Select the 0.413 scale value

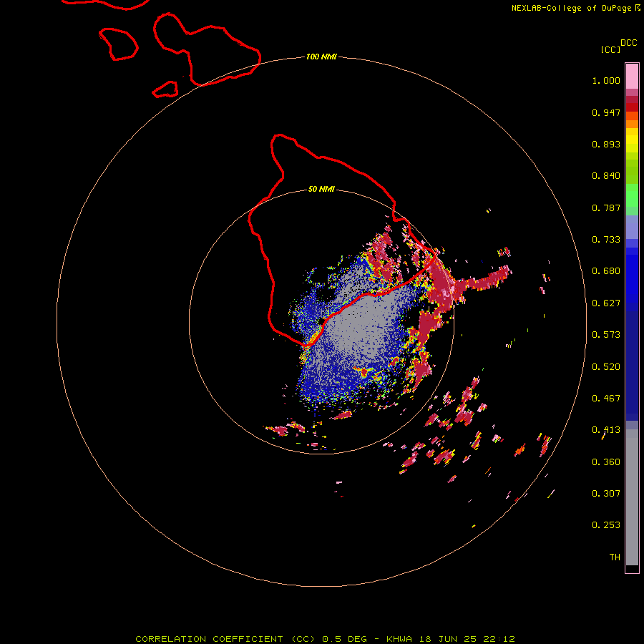point(606,430)
